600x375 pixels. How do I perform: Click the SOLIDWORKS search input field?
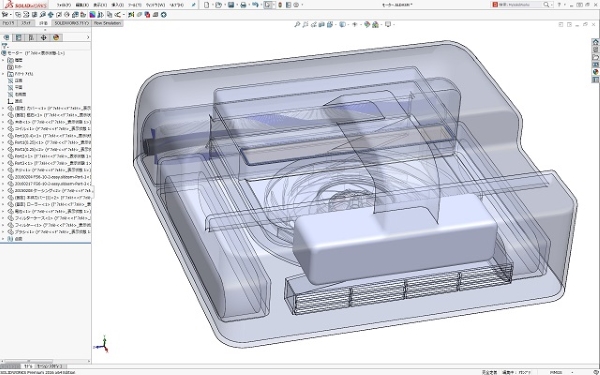pos(520,5)
